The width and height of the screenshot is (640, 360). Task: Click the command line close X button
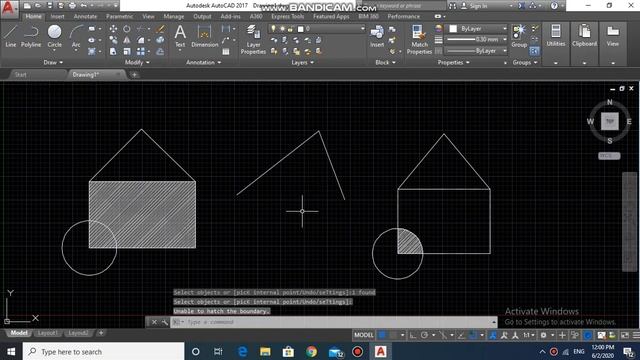[154, 322]
